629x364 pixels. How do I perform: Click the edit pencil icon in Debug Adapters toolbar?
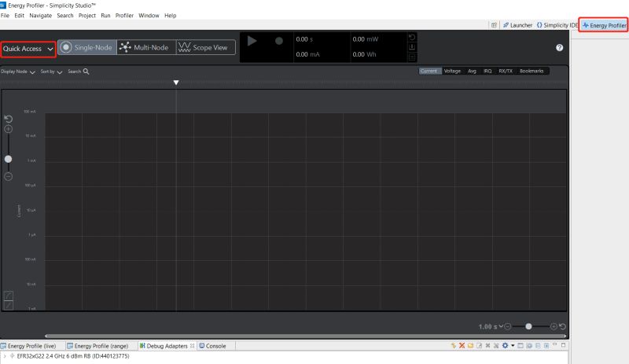[x=479, y=346]
